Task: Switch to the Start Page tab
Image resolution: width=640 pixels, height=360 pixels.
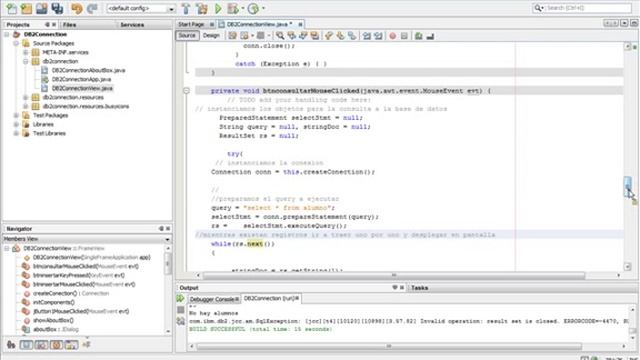Action: point(191,24)
